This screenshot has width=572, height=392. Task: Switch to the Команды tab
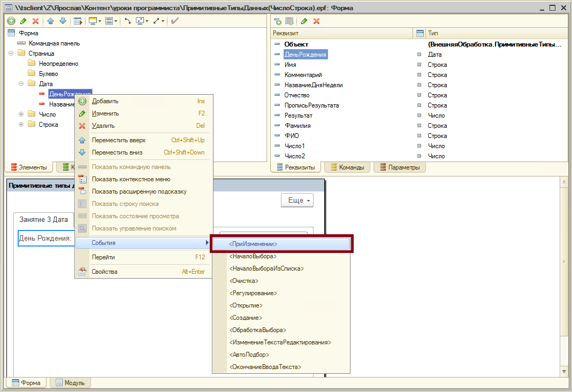coord(347,167)
